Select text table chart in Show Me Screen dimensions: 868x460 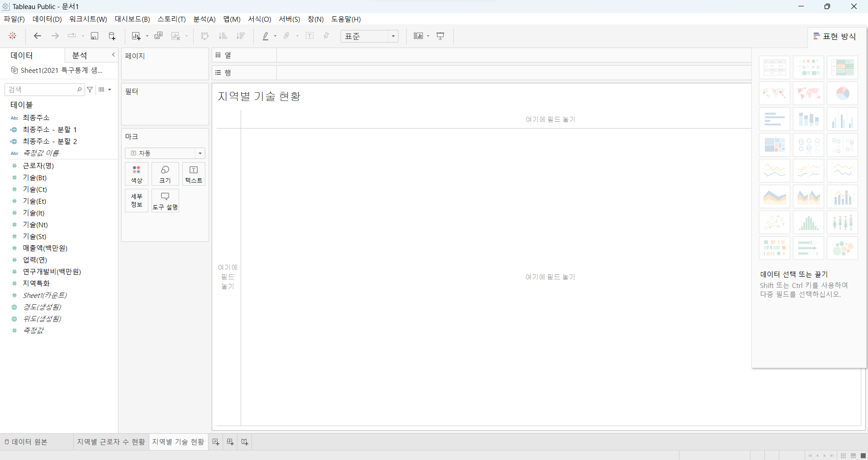774,67
